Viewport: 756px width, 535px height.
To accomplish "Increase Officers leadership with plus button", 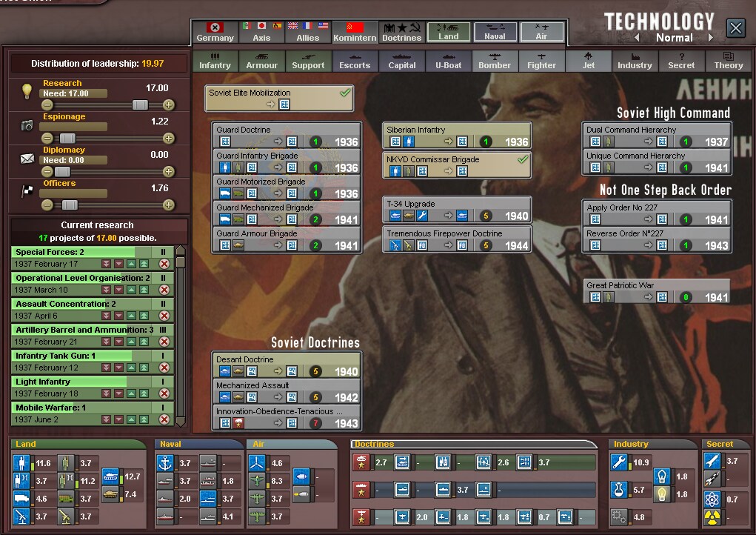I will coord(168,205).
